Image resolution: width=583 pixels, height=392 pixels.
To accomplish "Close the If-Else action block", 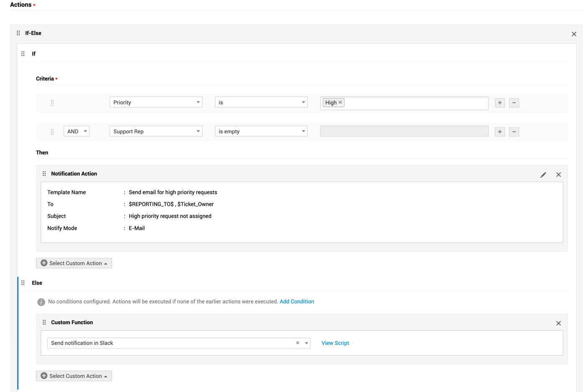I will click(x=574, y=34).
